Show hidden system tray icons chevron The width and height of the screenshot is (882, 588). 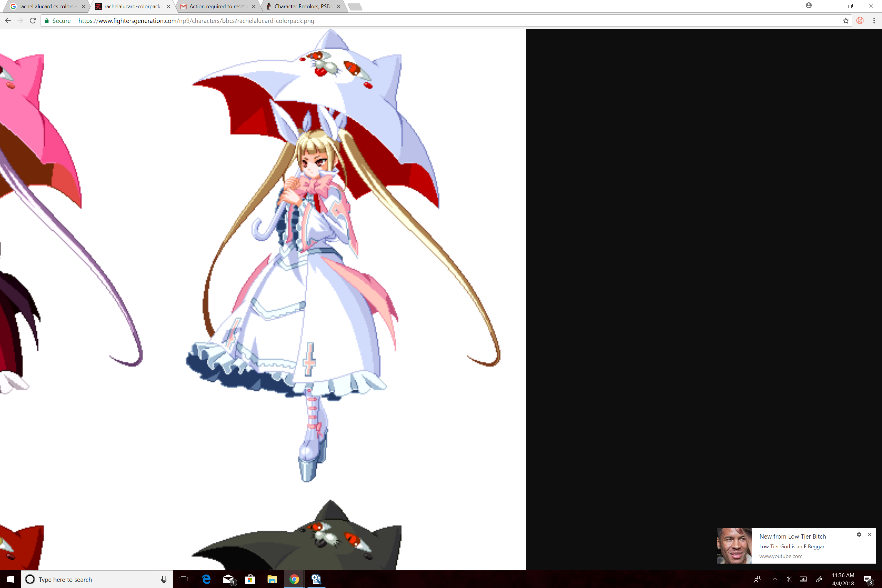point(775,579)
